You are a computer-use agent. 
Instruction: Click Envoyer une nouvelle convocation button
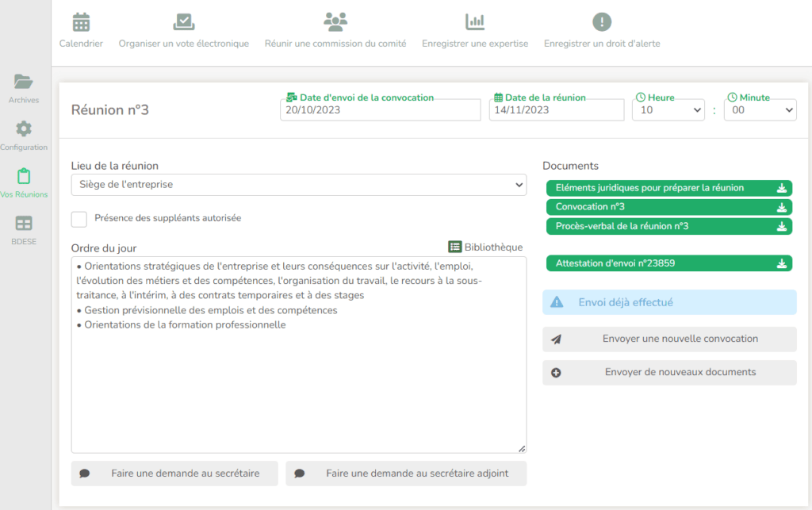point(669,339)
